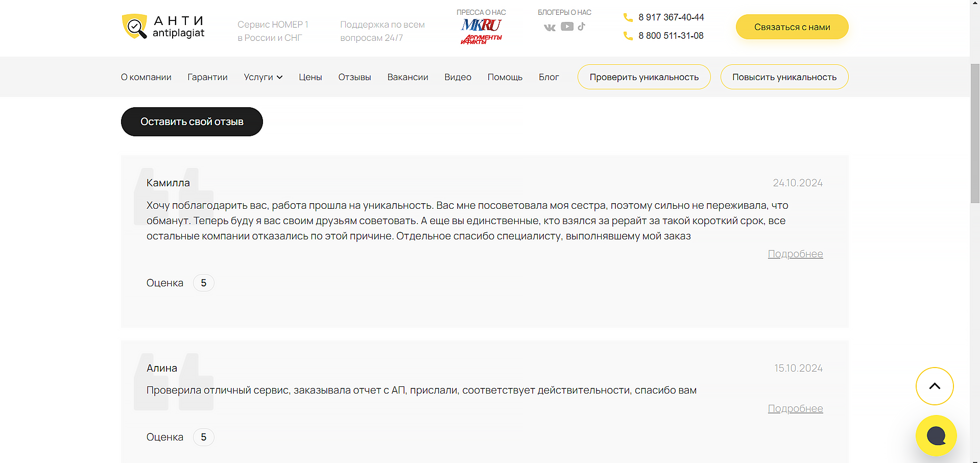Image resolution: width=980 pixels, height=463 pixels.
Task: Click Оставить свой отзыв button
Action: (x=192, y=121)
